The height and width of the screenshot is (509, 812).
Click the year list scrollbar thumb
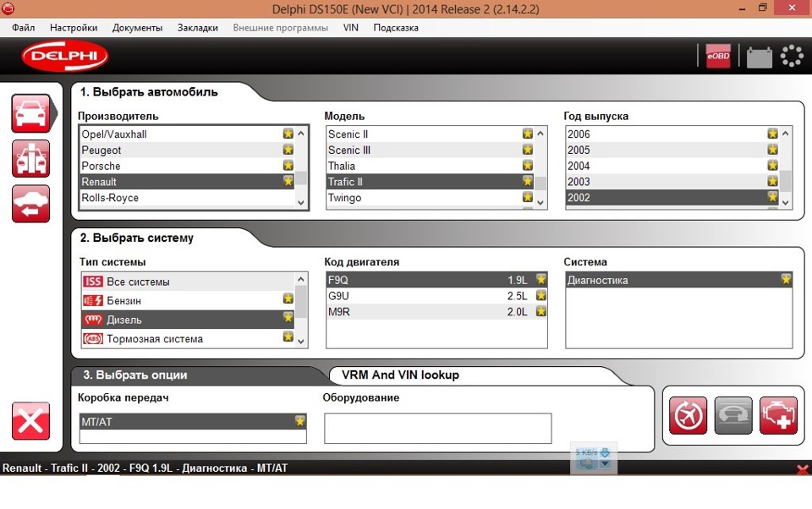click(x=786, y=181)
